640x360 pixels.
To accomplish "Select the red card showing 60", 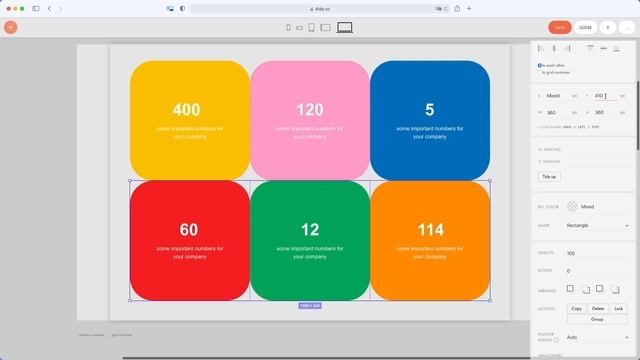I will point(190,240).
